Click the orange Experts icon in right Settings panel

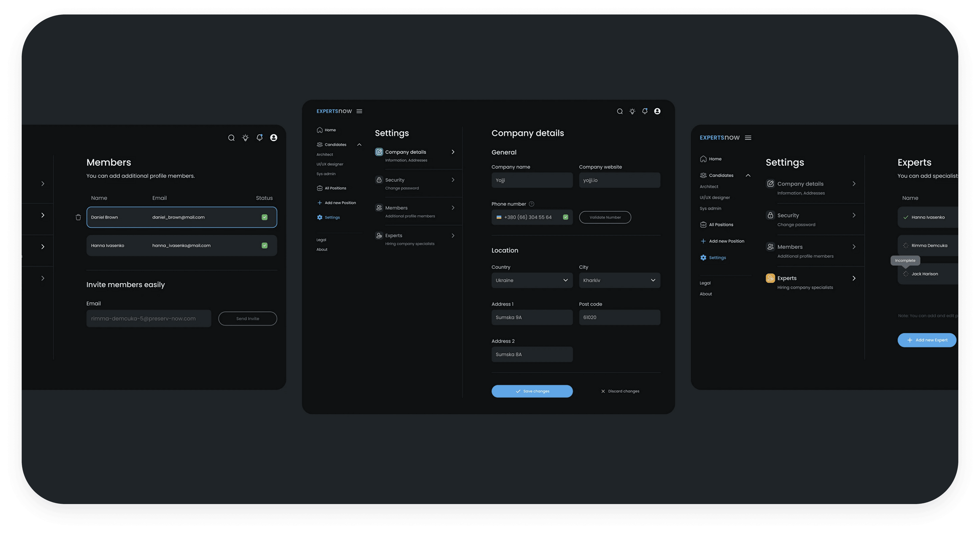click(770, 278)
